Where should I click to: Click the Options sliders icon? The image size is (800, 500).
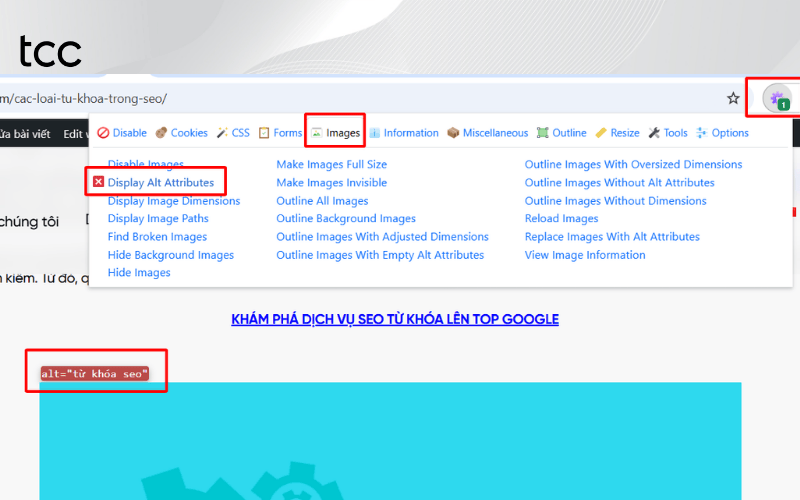[702, 133]
